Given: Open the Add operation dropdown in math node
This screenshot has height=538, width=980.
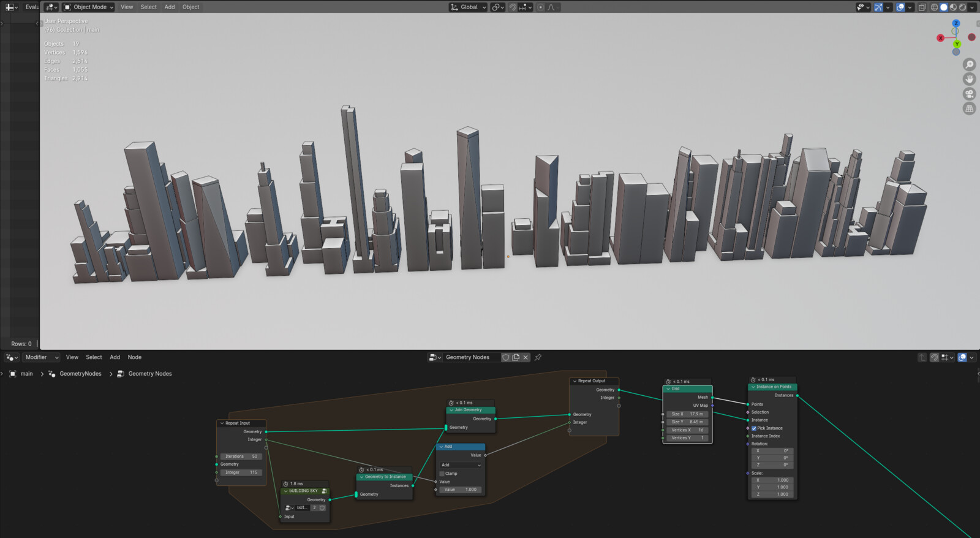Looking at the screenshot, I should (x=461, y=465).
